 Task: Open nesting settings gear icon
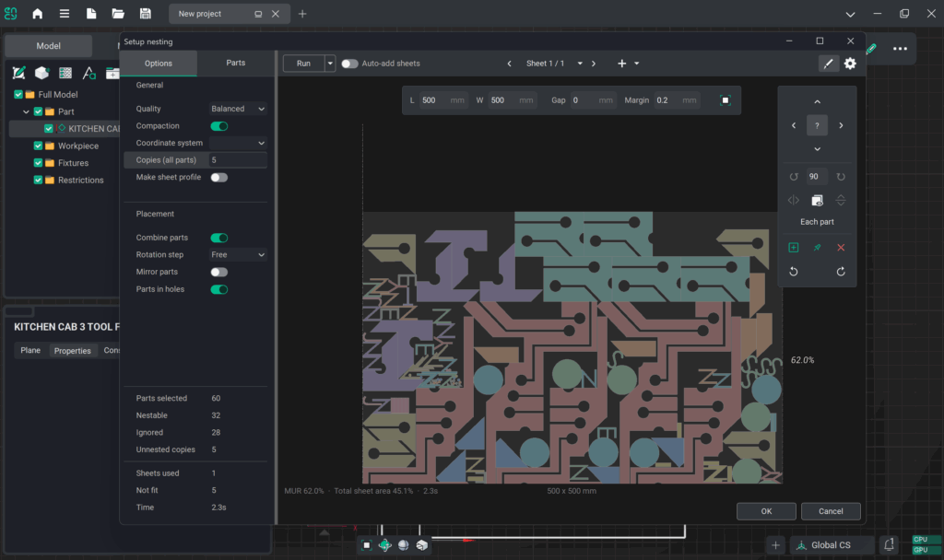850,64
